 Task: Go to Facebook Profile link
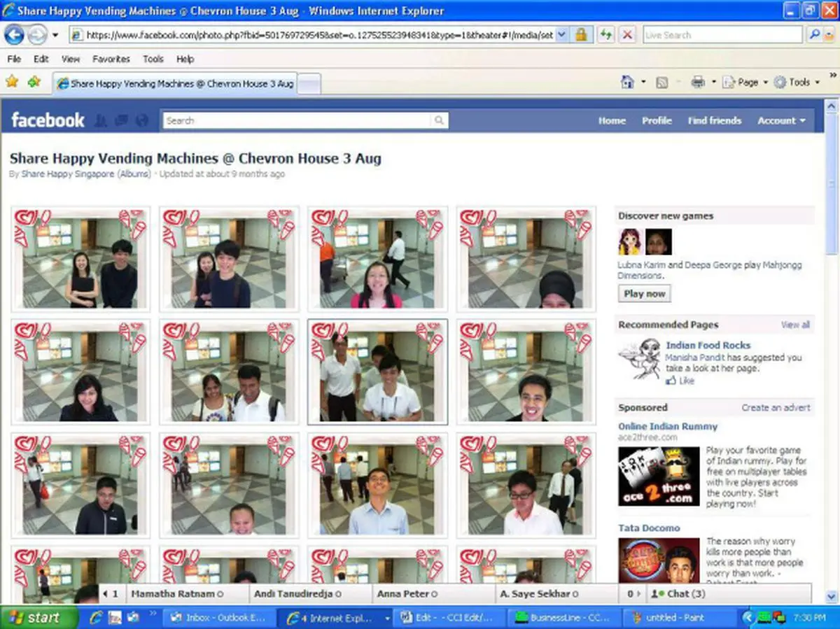[x=657, y=120]
